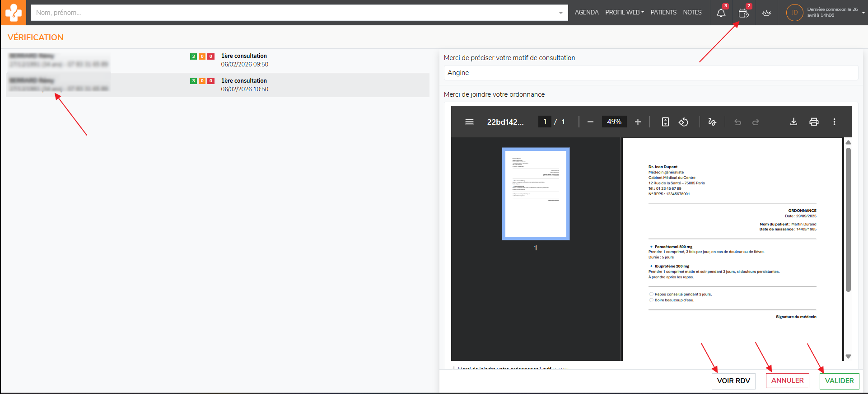Download the ordonnance PDF
Viewport: 868px width, 394px height.
(x=793, y=122)
